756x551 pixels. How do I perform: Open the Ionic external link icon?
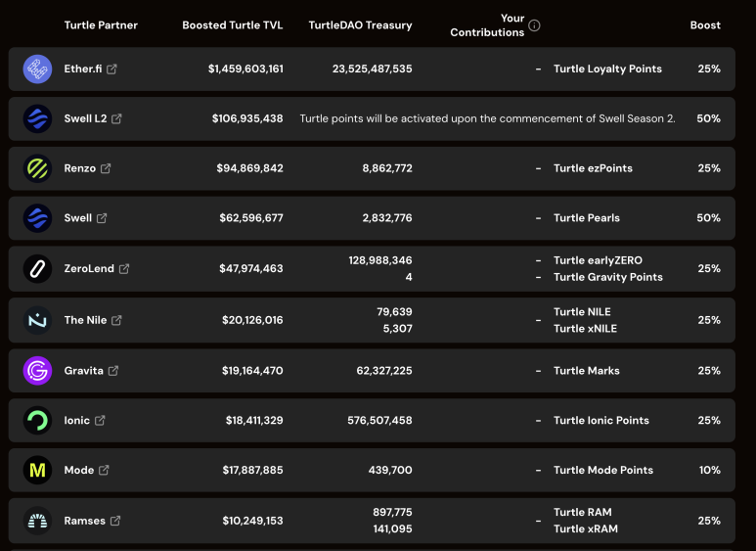100,420
